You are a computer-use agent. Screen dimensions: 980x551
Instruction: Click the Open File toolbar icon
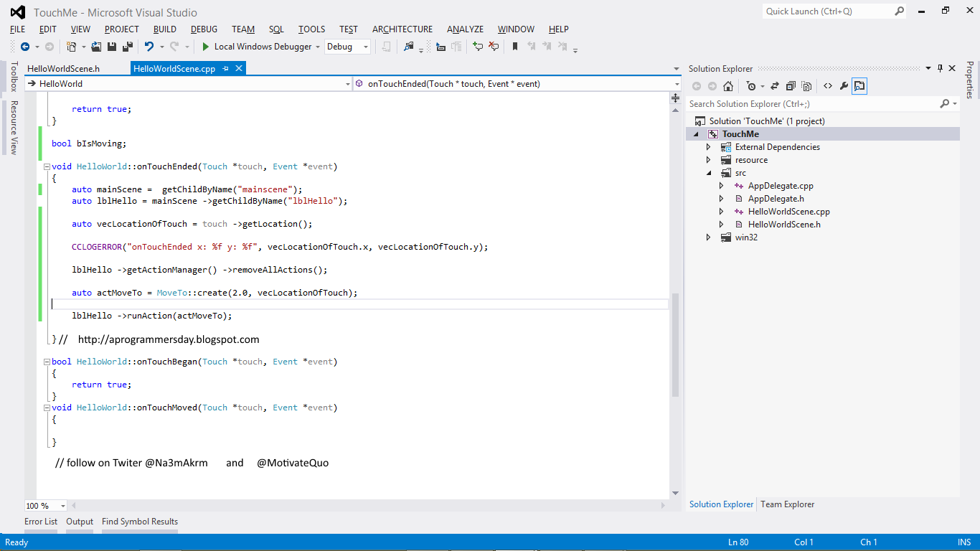[x=96, y=47]
